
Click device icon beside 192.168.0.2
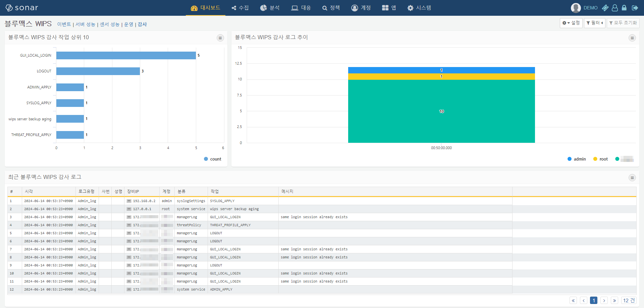(129, 201)
